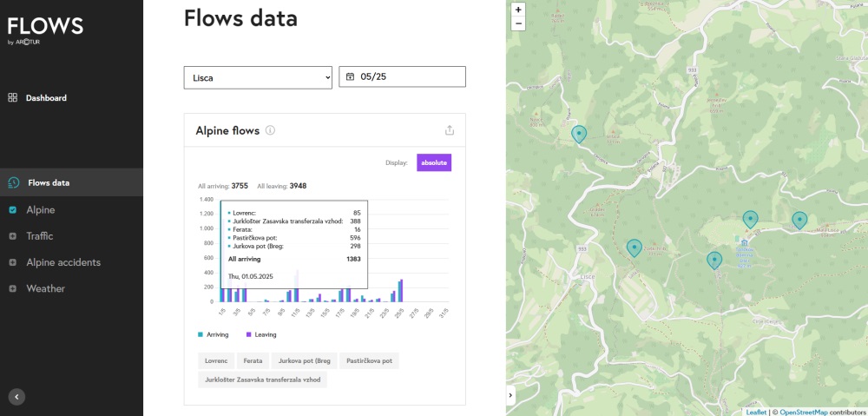Click the Pastirčkova pot filter button

click(369, 360)
